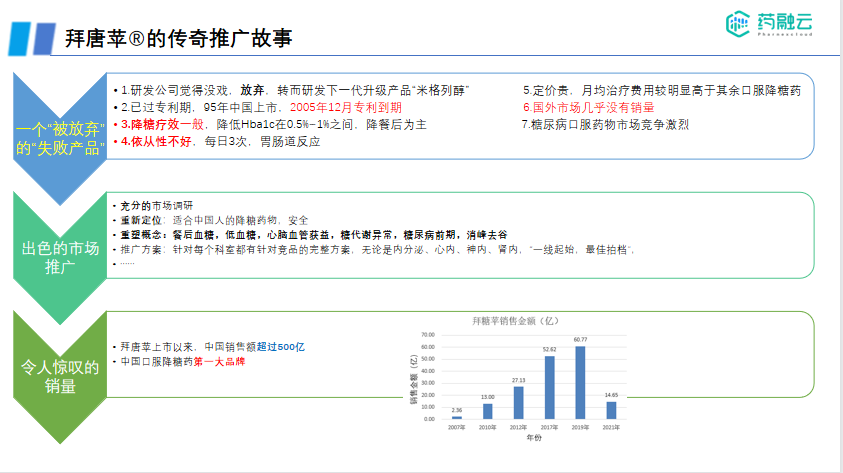
Task: Click the bullet 4.依从性不好
Action: click(217, 142)
